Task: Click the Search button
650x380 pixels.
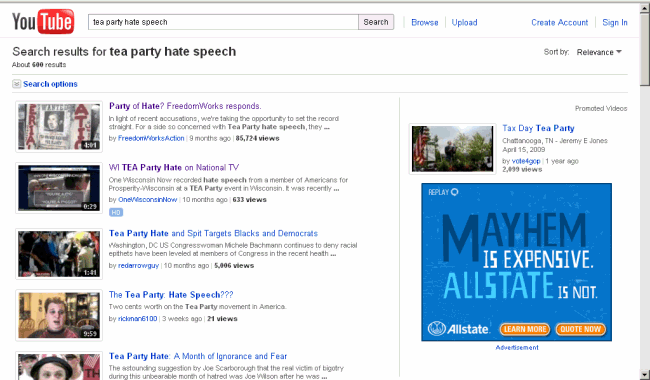Action: [376, 22]
